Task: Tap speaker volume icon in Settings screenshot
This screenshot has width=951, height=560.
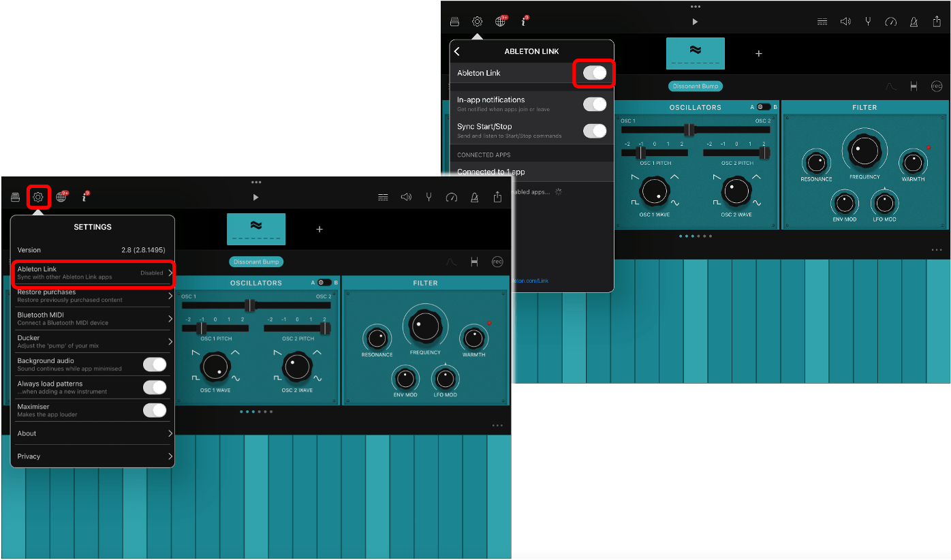Action: coord(406,198)
